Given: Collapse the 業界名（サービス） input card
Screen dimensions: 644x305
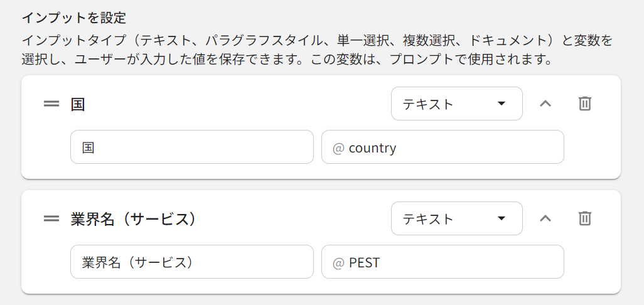Looking at the screenshot, I should tap(545, 218).
